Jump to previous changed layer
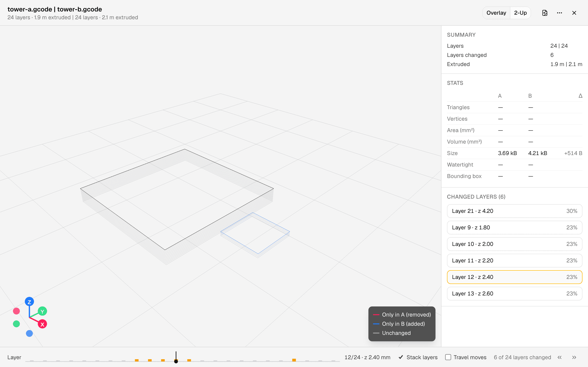Image resolution: width=588 pixels, height=367 pixels. (x=560, y=357)
